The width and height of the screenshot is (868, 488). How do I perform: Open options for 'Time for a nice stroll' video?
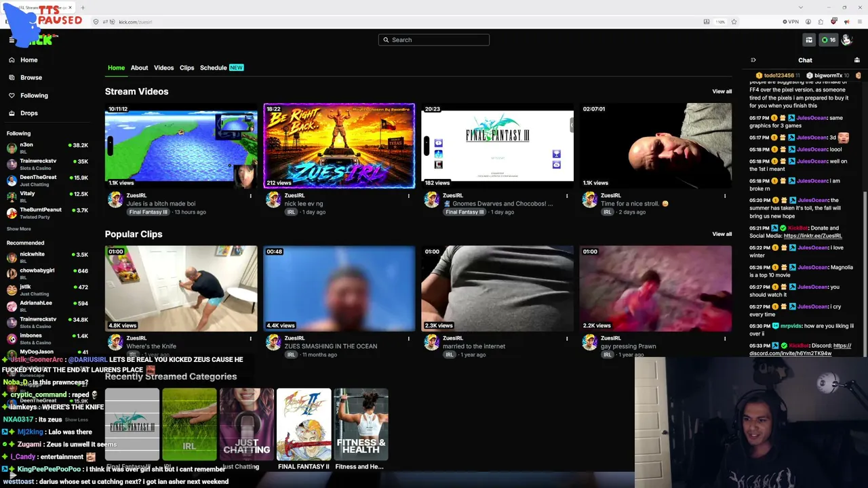[x=725, y=196]
